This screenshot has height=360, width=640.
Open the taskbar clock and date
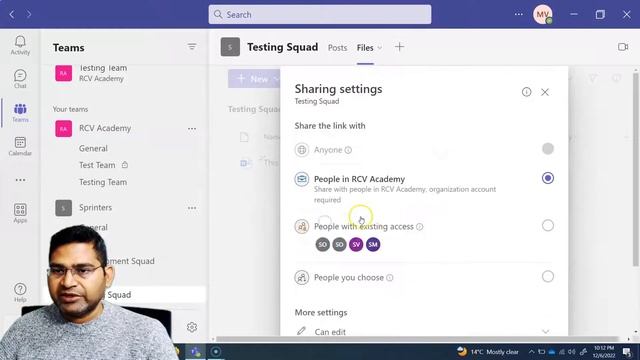(604, 351)
